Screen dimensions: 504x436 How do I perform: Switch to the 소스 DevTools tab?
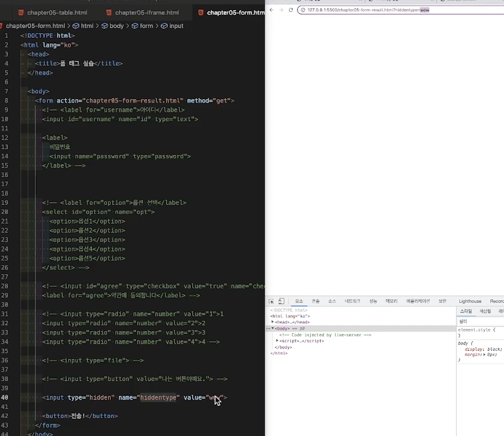click(x=332, y=301)
